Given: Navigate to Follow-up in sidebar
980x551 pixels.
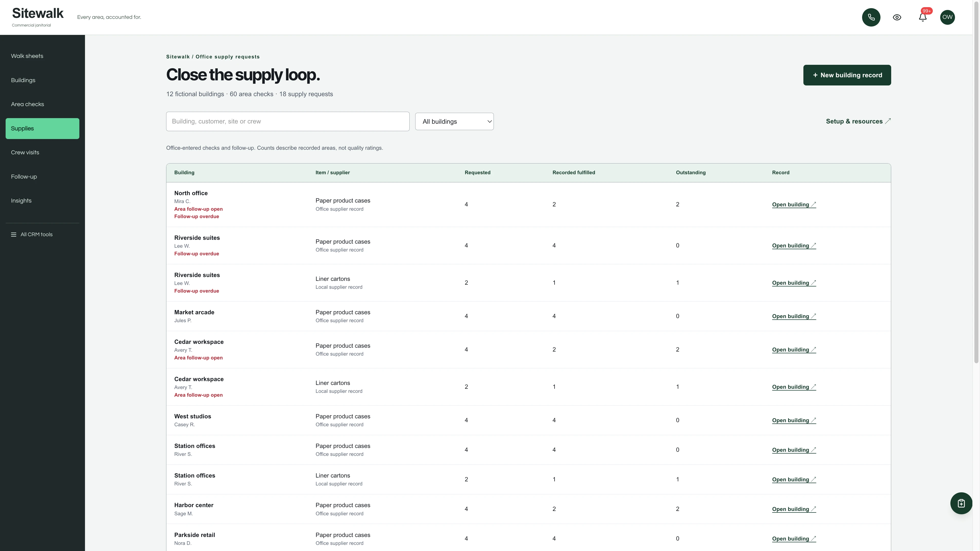Looking at the screenshot, I should pyautogui.click(x=42, y=177).
